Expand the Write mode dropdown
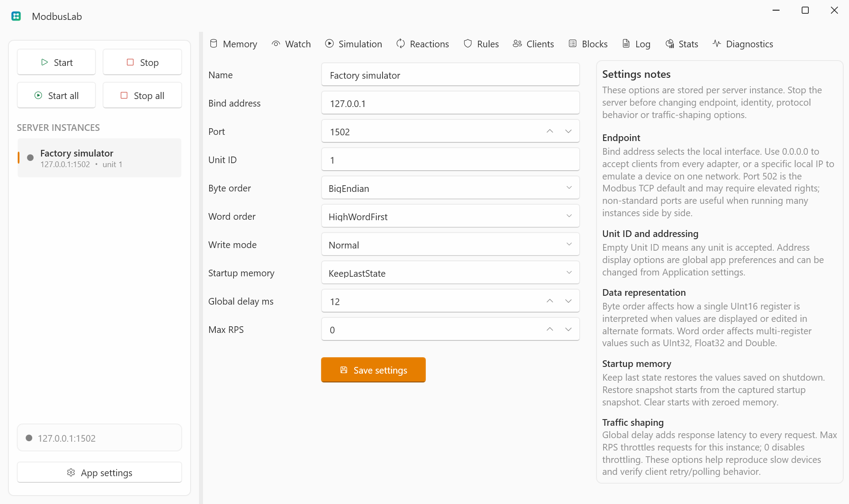The image size is (849, 504). pos(450,245)
